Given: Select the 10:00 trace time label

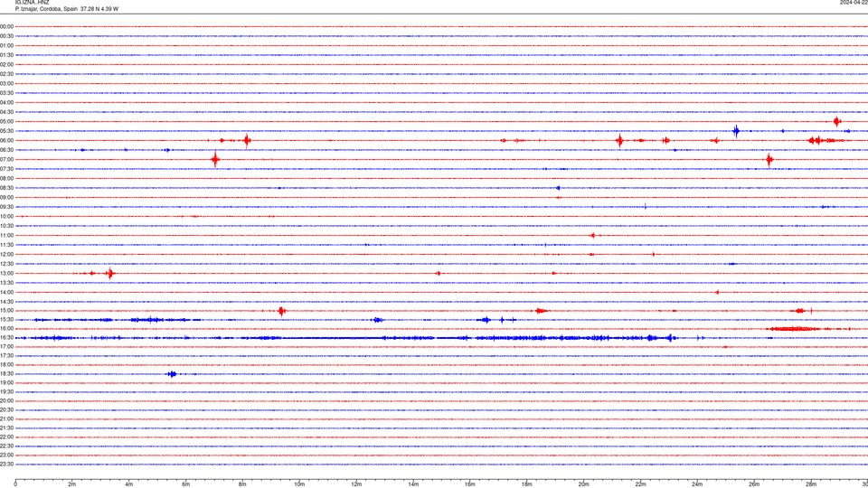Looking at the screenshot, I should pyautogui.click(x=6, y=216).
